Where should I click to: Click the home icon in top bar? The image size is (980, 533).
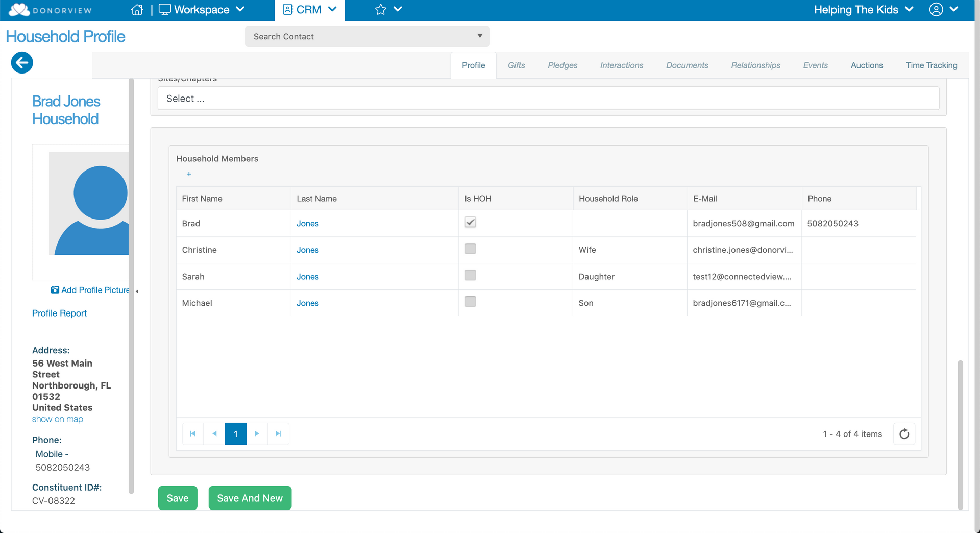coord(137,10)
